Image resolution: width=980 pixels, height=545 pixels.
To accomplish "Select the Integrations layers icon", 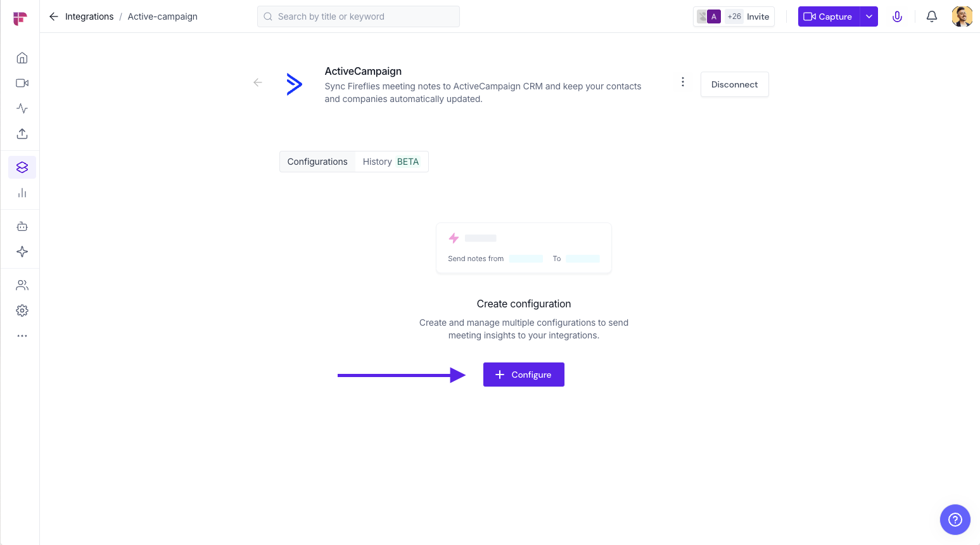I will [x=22, y=167].
